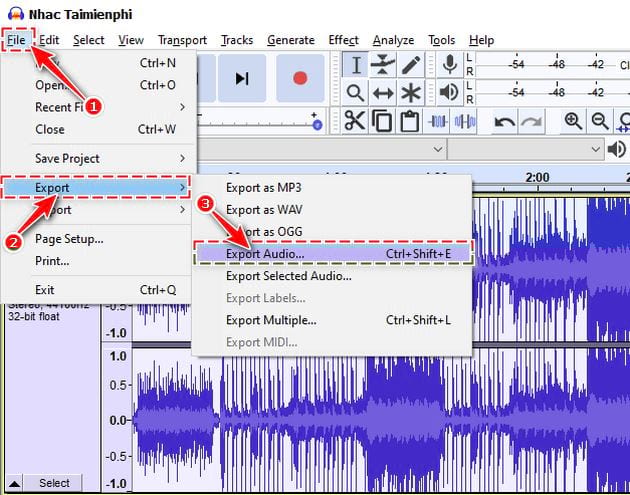Click the Zoom In icon

point(573,121)
